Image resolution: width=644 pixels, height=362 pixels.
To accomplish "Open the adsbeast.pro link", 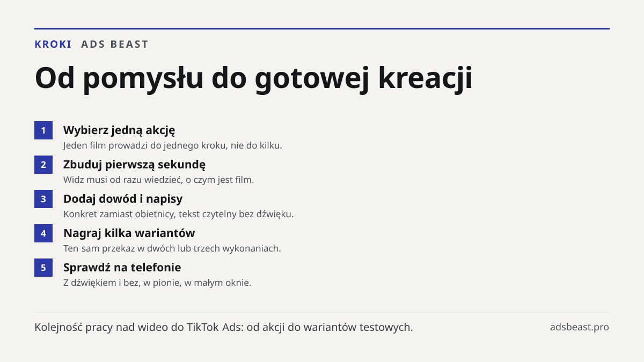I will (580, 327).
